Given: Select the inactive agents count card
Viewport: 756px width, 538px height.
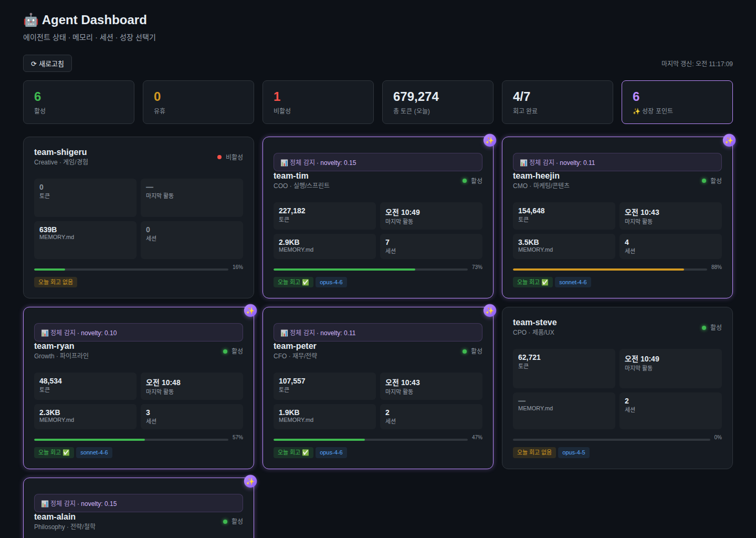Looking at the screenshot, I should 318,102.
